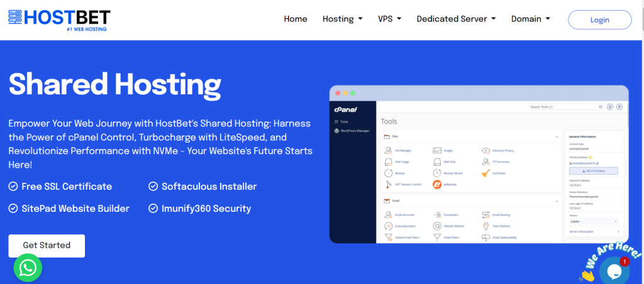Click the Backup clock icon
The image size is (644, 284).
click(388, 173)
